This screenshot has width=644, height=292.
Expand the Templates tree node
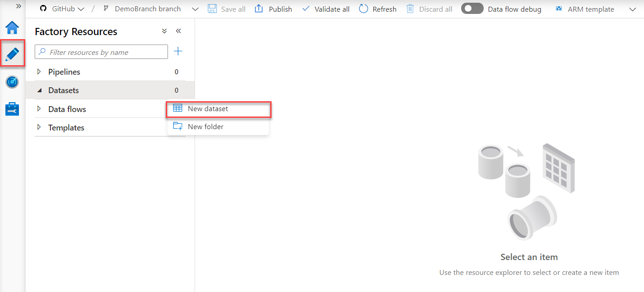tap(39, 128)
